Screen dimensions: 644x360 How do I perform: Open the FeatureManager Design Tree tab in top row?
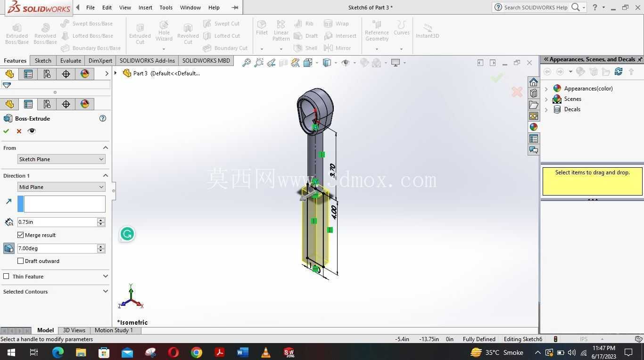[9, 74]
